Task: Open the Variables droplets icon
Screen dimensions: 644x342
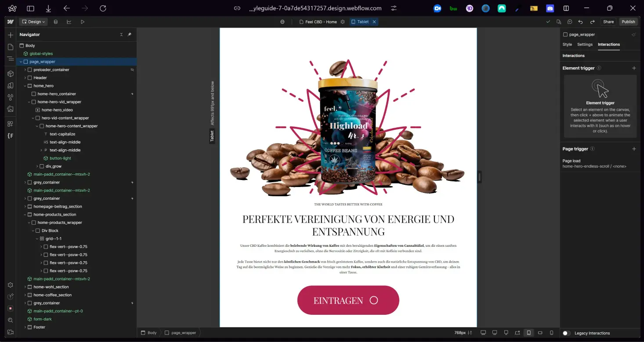Action: coord(11,97)
